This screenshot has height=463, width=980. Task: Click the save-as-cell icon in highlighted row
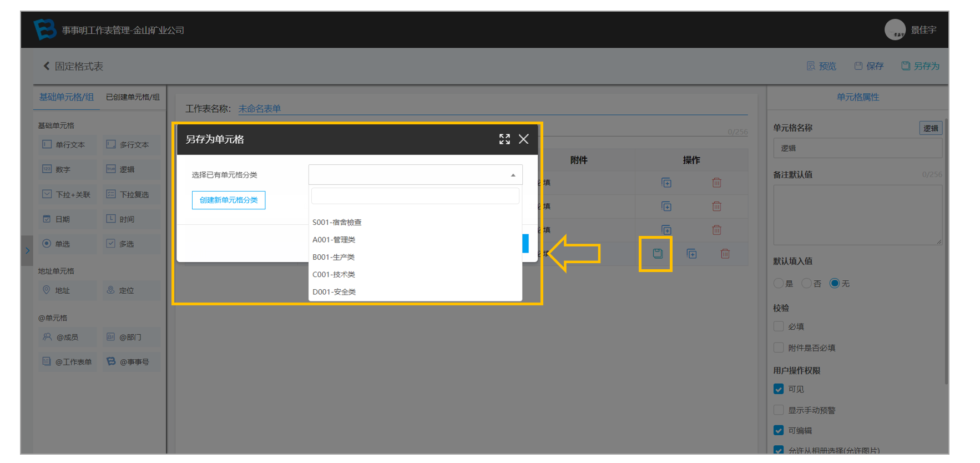(658, 254)
